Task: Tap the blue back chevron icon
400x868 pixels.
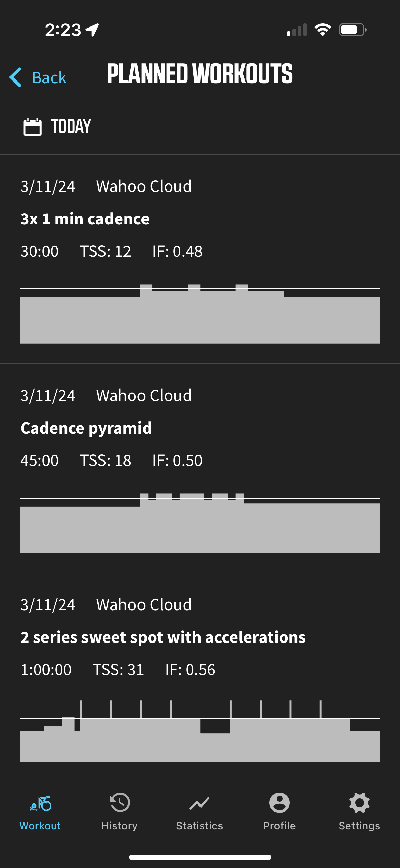Action: 16,77
